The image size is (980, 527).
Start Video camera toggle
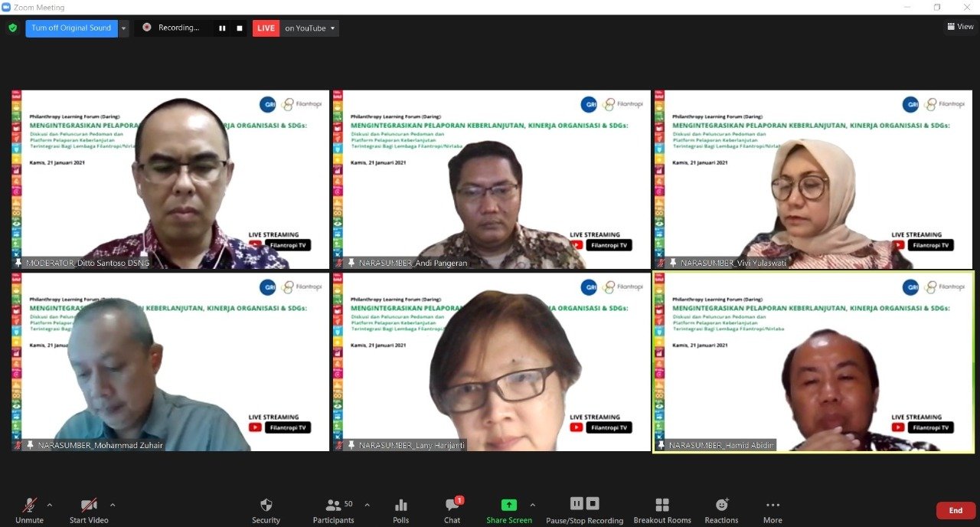(x=89, y=506)
